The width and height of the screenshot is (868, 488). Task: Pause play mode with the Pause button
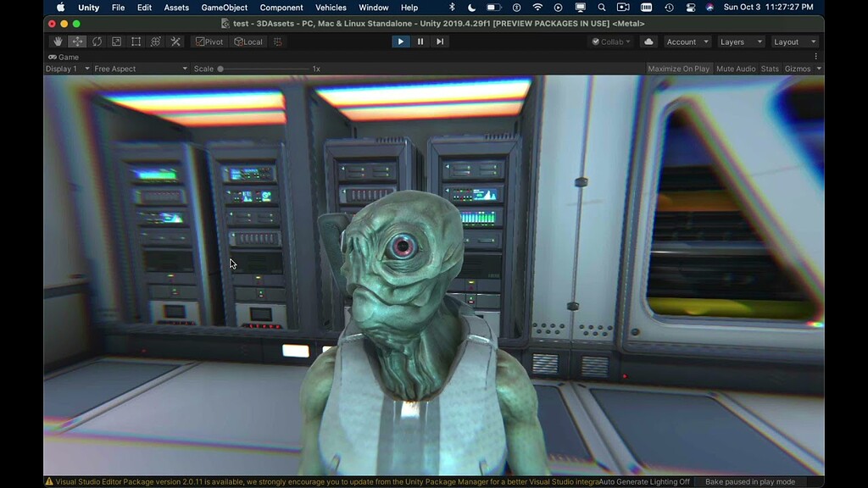coord(420,41)
